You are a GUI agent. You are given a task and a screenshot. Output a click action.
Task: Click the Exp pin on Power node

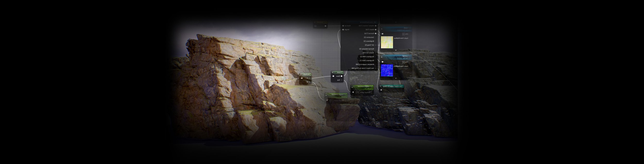tap(342, 80)
